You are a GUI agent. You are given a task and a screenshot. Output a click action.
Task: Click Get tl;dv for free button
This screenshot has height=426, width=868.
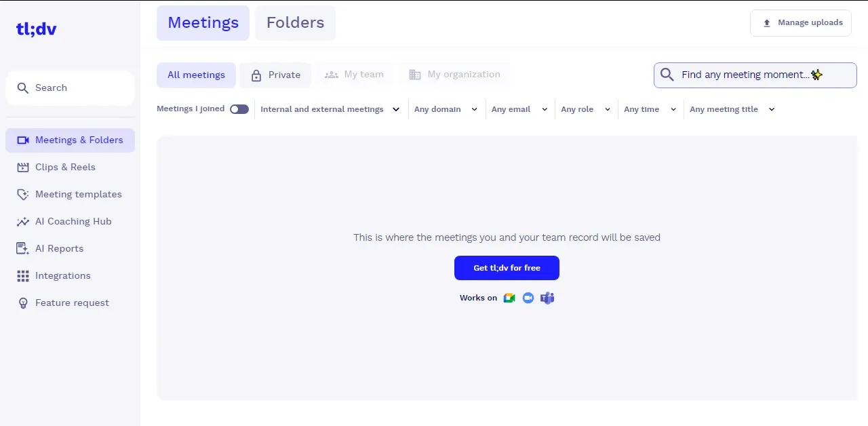point(507,268)
